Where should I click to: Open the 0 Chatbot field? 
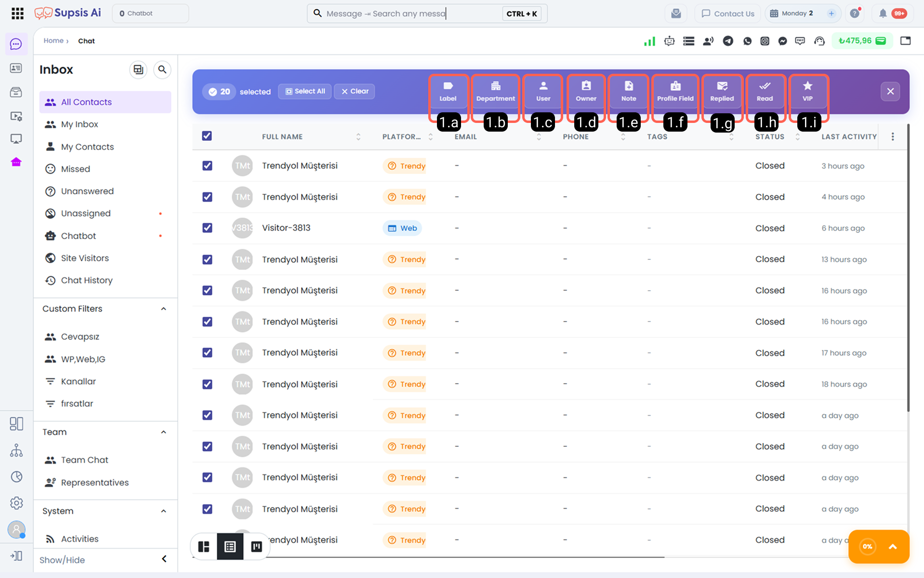tap(150, 13)
